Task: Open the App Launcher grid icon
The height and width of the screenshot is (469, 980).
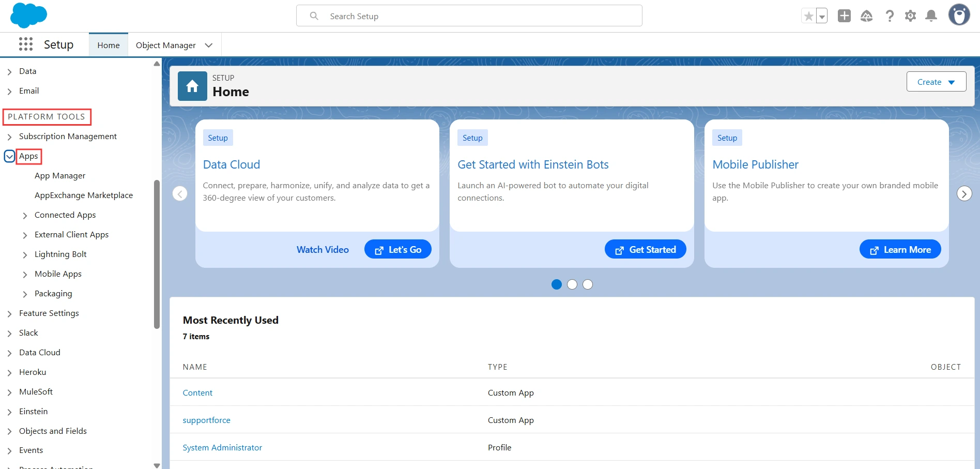Action: [x=26, y=44]
